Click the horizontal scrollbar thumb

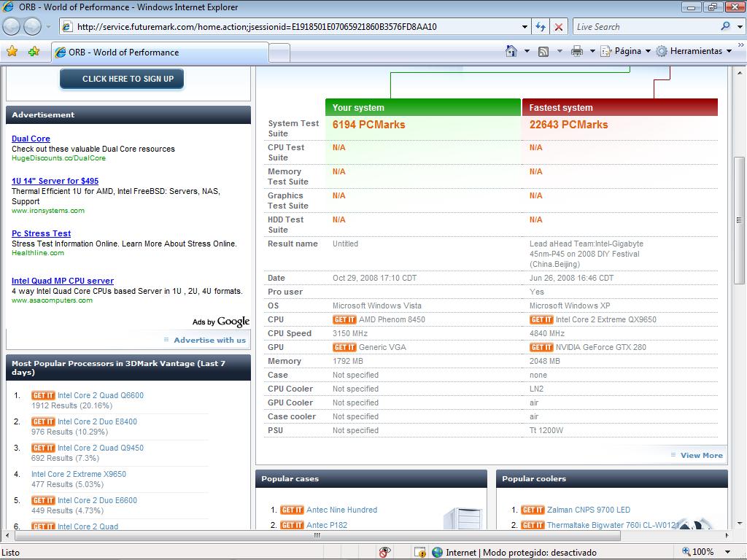[x=318, y=535]
